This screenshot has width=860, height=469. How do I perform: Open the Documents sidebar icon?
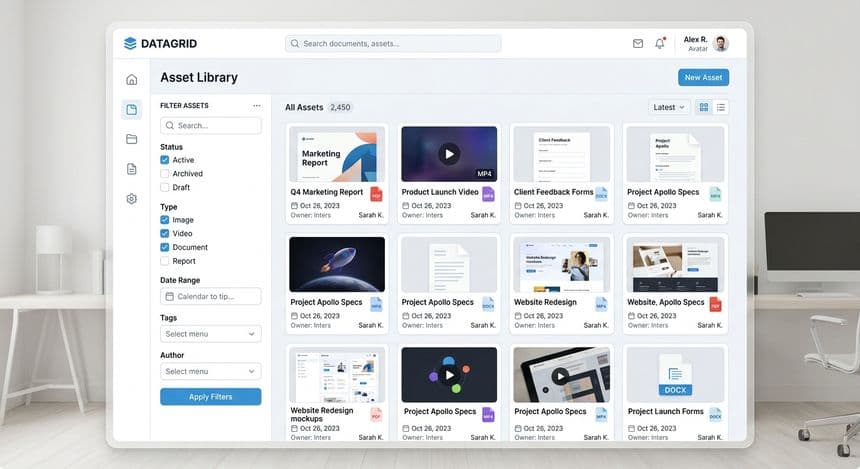pos(132,169)
